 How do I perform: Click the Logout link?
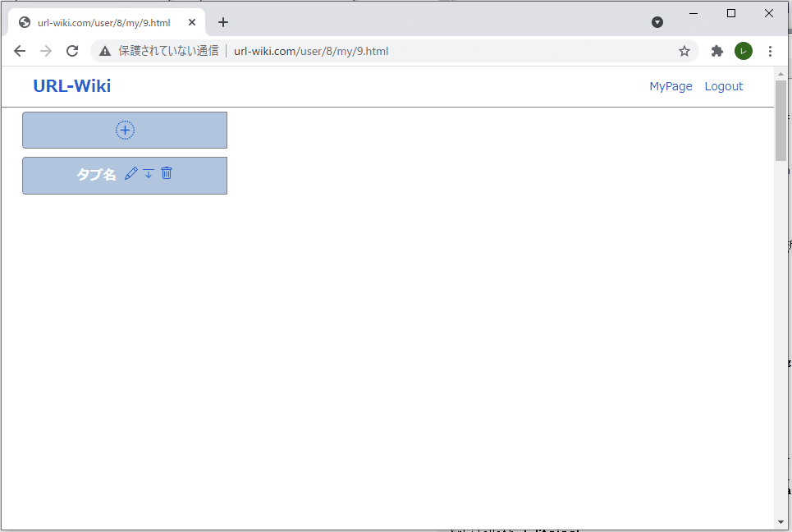click(723, 86)
